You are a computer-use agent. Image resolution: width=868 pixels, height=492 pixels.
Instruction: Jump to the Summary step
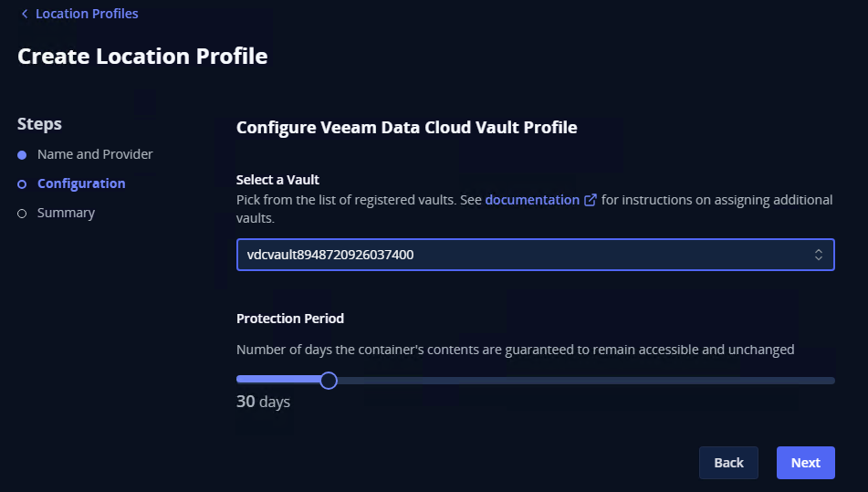66,213
